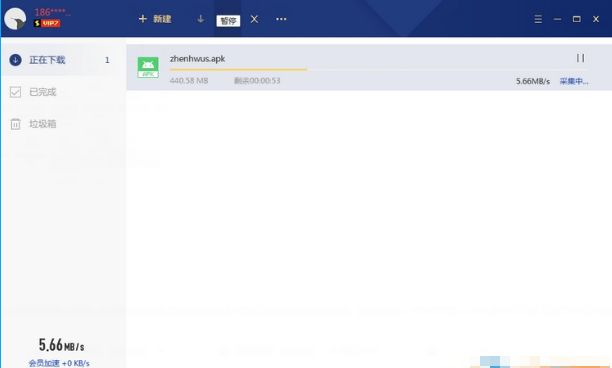The width and height of the screenshot is (612, 368).
Task: Click the X delete task icon in toolbar
Action: point(254,19)
